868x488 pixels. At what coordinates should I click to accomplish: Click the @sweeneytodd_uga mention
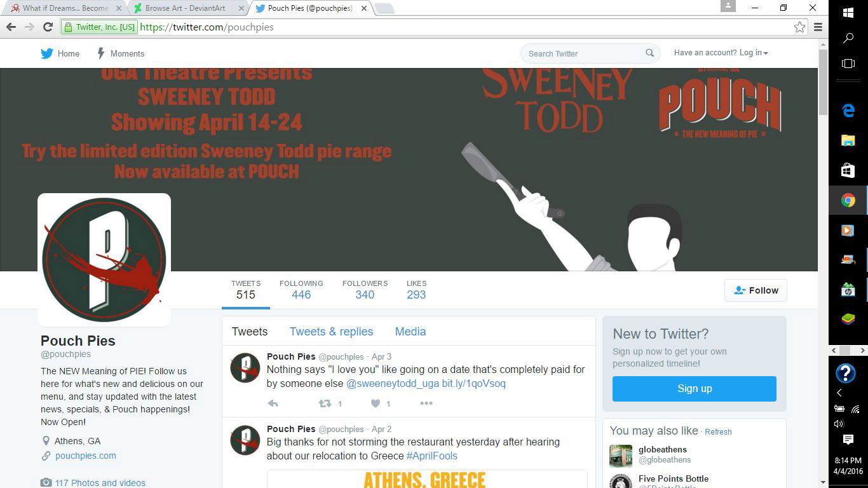click(393, 384)
